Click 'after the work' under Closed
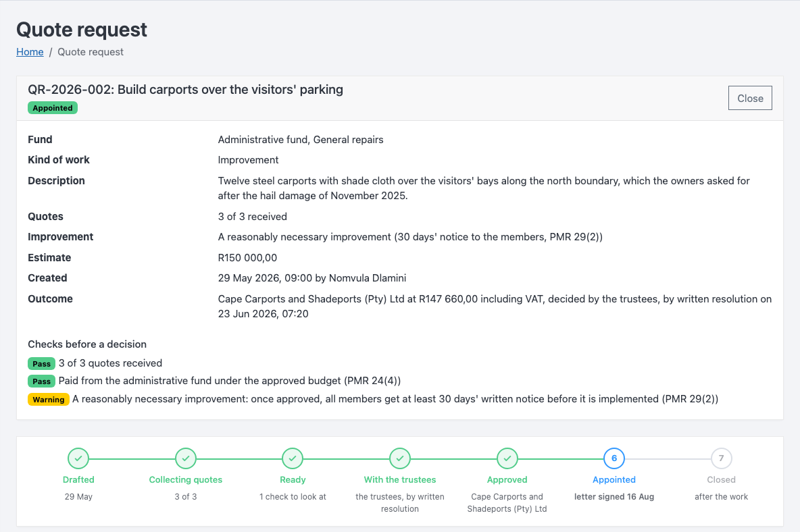This screenshot has height=532, width=800. 722,497
